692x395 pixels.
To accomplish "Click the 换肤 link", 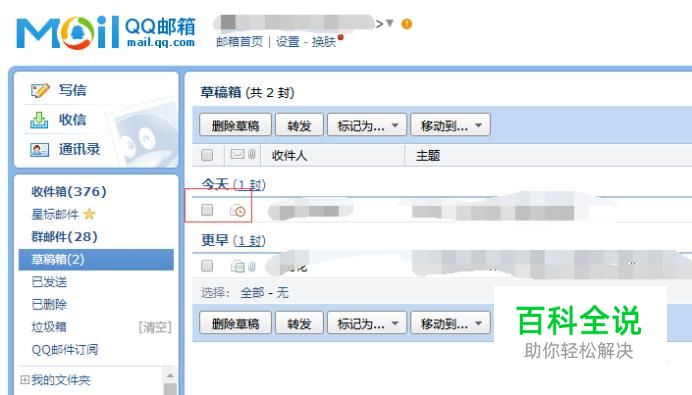I will [x=324, y=42].
